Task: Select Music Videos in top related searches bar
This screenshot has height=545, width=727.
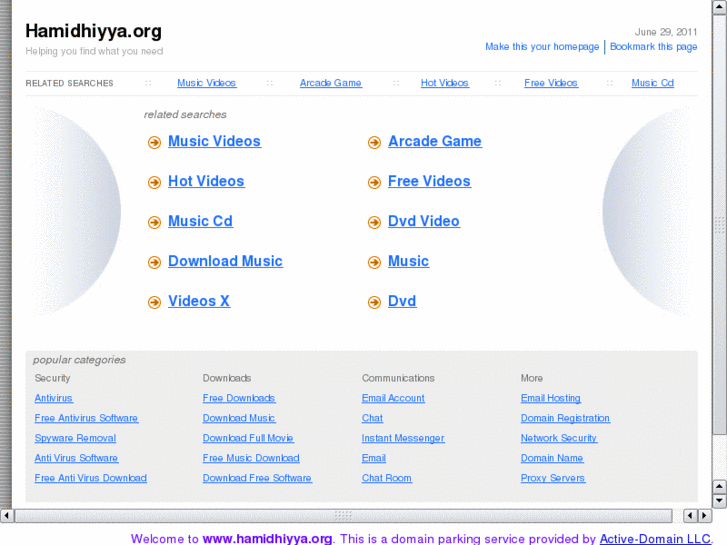Action: [207, 83]
